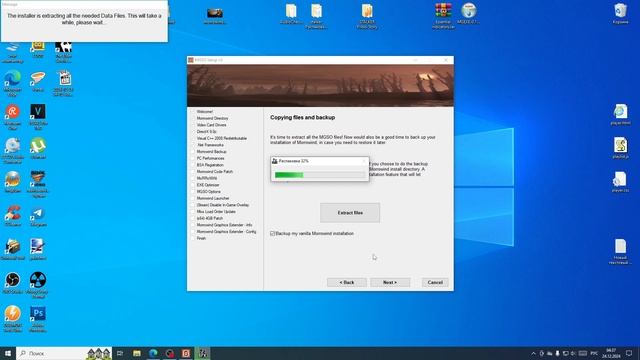Viewport: 640px width, 360px height.
Task: Open the uTorrent desktop shortcut
Action: [38, 149]
